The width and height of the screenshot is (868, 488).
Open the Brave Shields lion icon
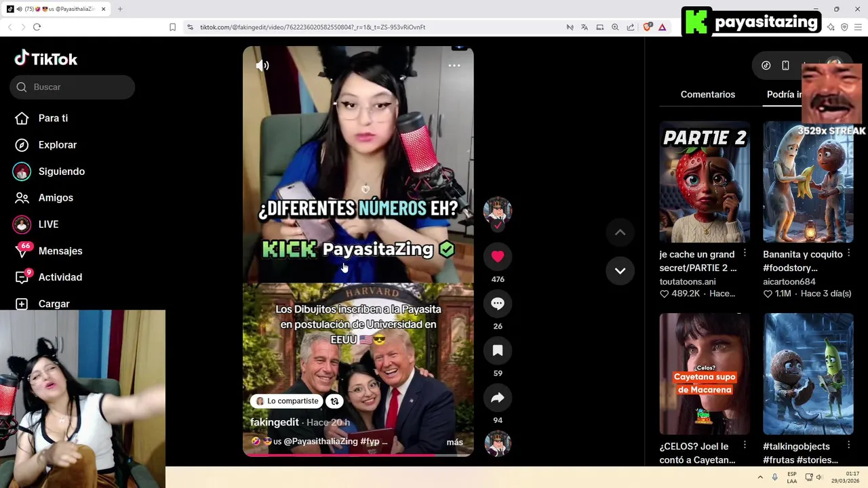(647, 27)
